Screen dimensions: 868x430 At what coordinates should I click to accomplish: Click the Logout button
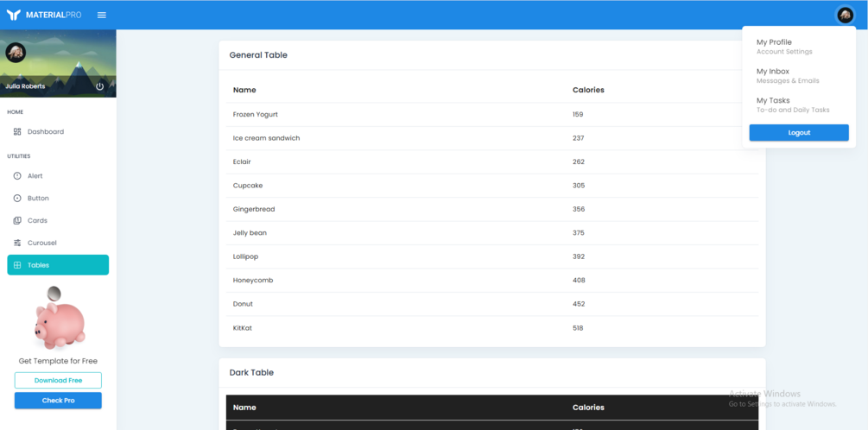(799, 133)
